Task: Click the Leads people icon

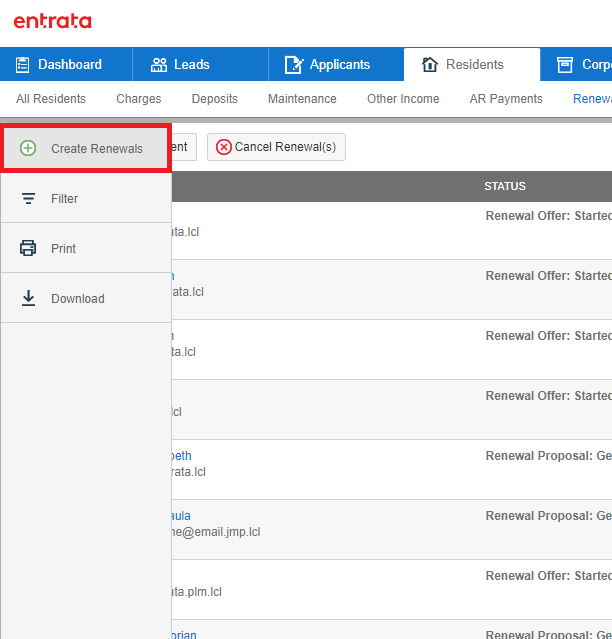Action: point(159,65)
